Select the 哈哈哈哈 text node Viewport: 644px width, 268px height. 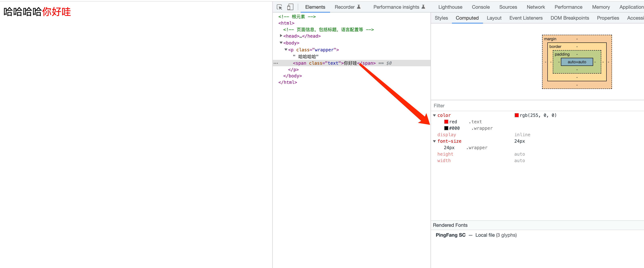point(305,57)
